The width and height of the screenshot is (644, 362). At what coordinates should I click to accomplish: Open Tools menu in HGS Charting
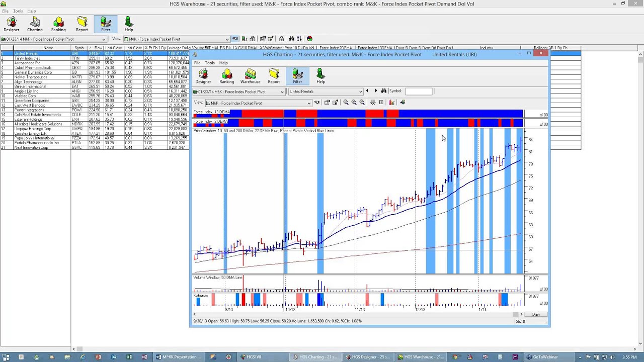[210, 63]
